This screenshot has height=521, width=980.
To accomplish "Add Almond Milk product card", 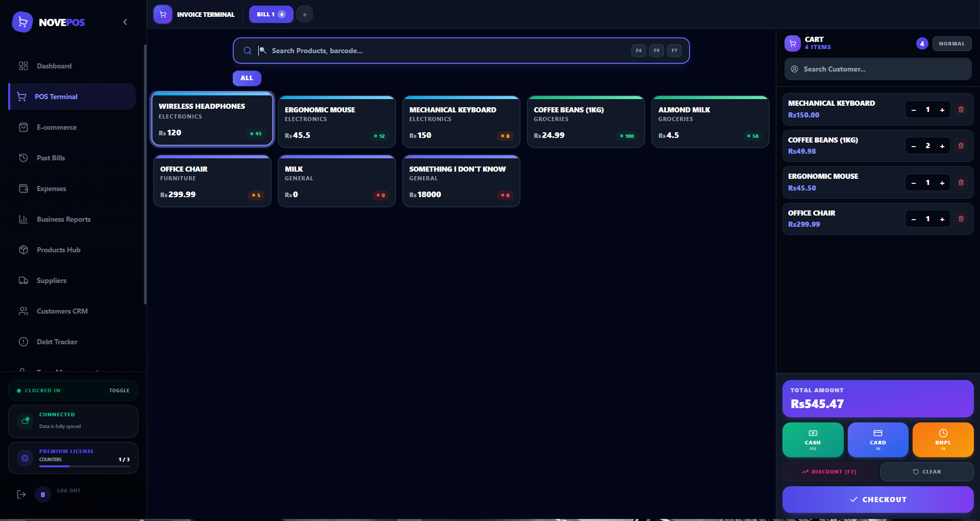I will [710, 122].
